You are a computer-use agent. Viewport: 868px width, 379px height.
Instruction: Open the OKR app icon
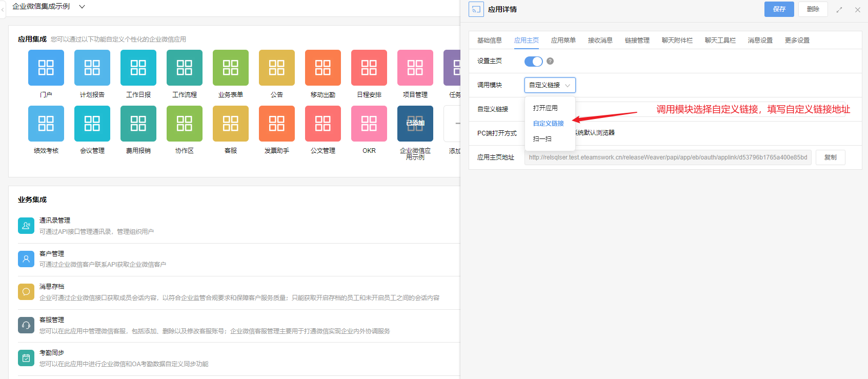click(x=369, y=124)
